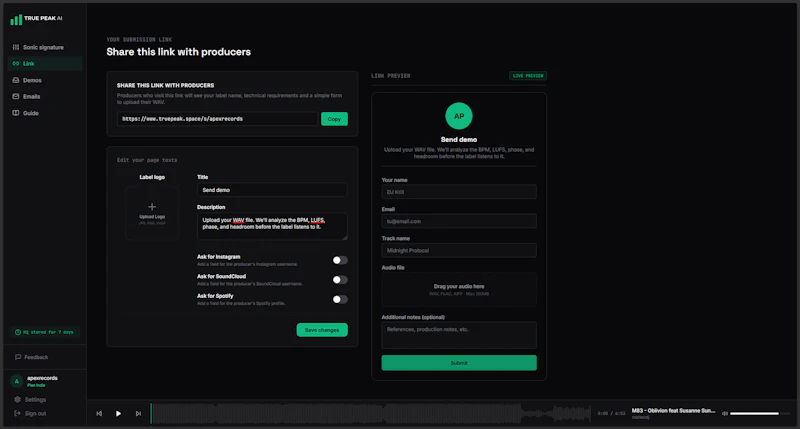Play the current track
The height and width of the screenshot is (429, 800).
point(118,414)
